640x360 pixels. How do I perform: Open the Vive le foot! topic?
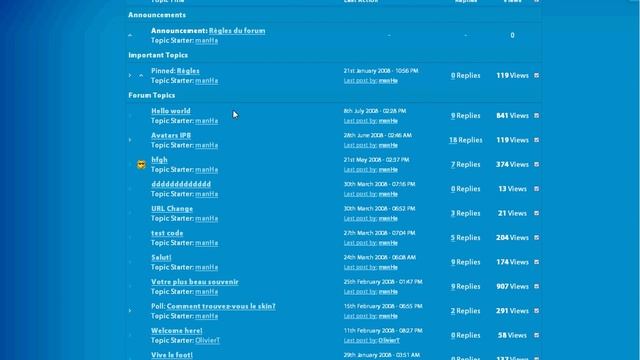172,356
